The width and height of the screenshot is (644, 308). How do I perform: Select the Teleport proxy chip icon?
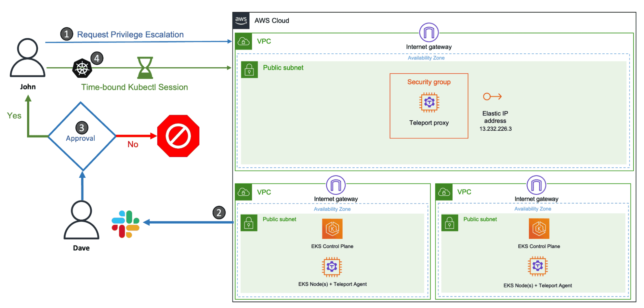(429, 102)
